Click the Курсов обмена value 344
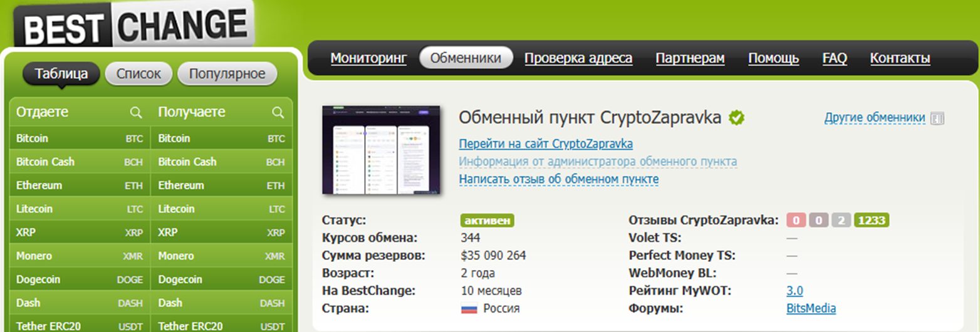 click(x=470, y=238)
